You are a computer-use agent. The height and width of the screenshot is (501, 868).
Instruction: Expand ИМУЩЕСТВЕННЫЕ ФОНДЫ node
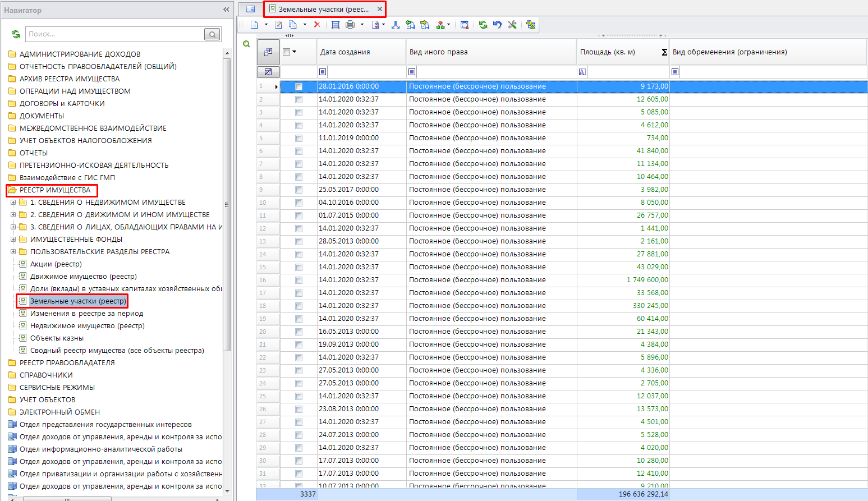(13, 239)
